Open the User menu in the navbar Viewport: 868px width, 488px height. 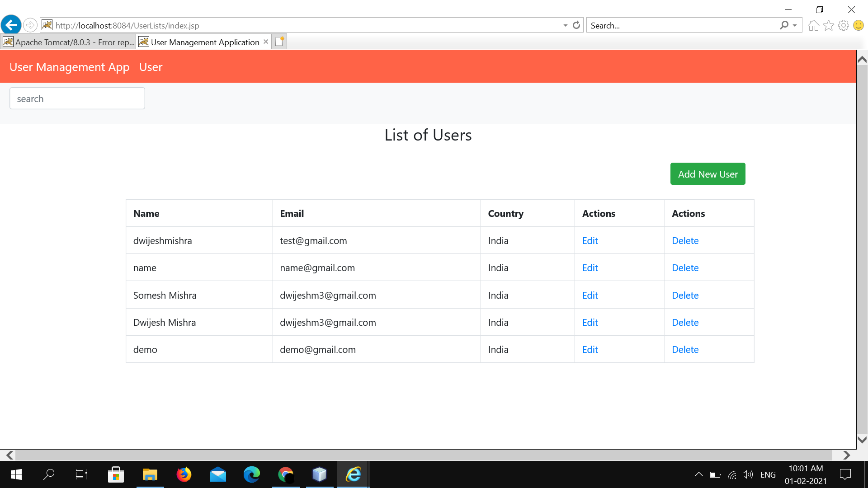point(151,67)
